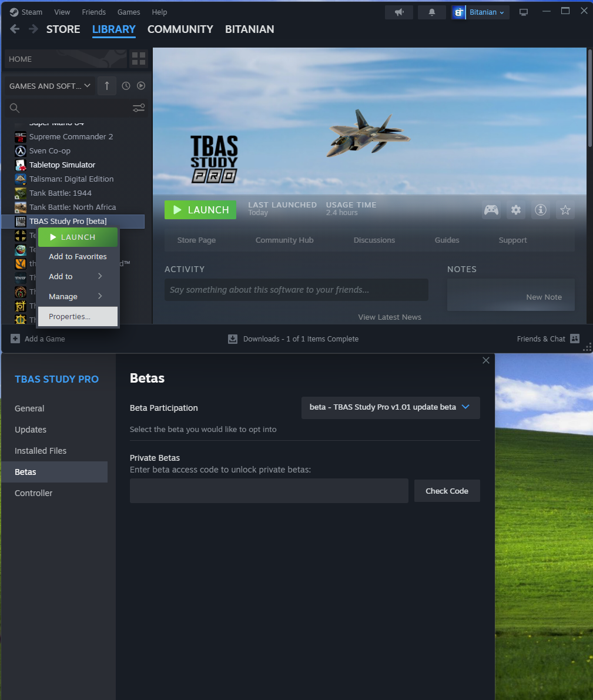
Task: Open the Beta Participation dropdown
Action: pos(390,407)
